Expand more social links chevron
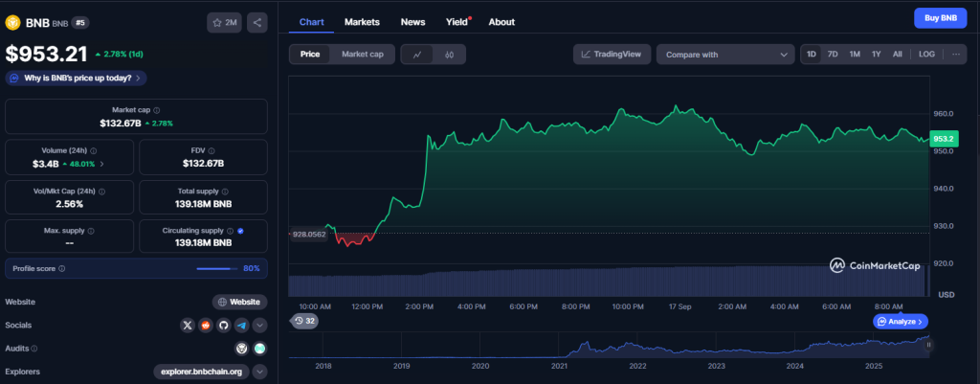Viewport: 980px width, 384px height. coord(259,326)
